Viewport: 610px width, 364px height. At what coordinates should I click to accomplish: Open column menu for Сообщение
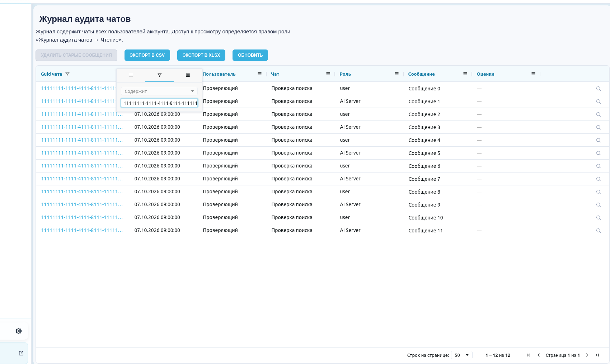pos(465,74)
